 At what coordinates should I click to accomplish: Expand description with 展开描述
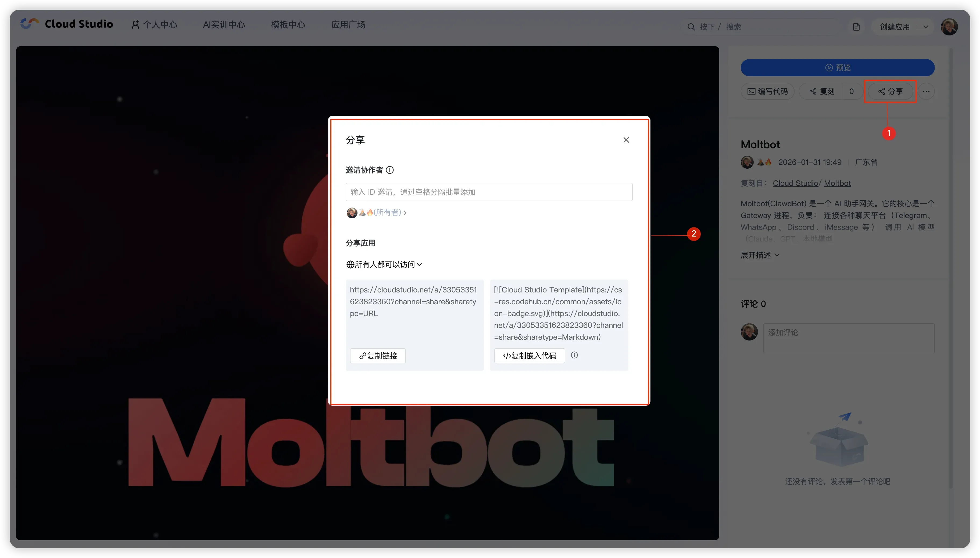pos(759,255)
